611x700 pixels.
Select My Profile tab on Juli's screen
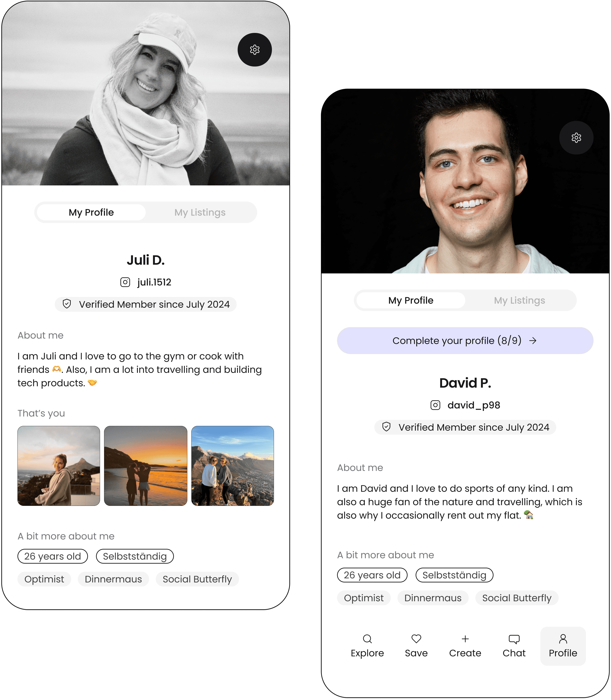tap(91, 213)
